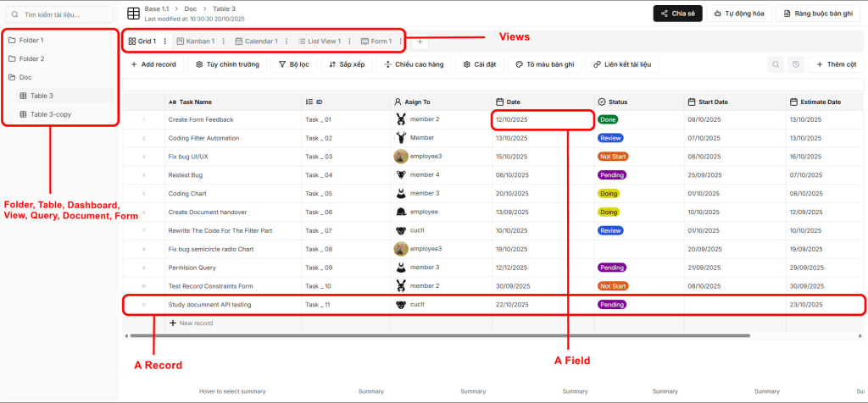Click the plus icon to add view

tap(420, 41)
